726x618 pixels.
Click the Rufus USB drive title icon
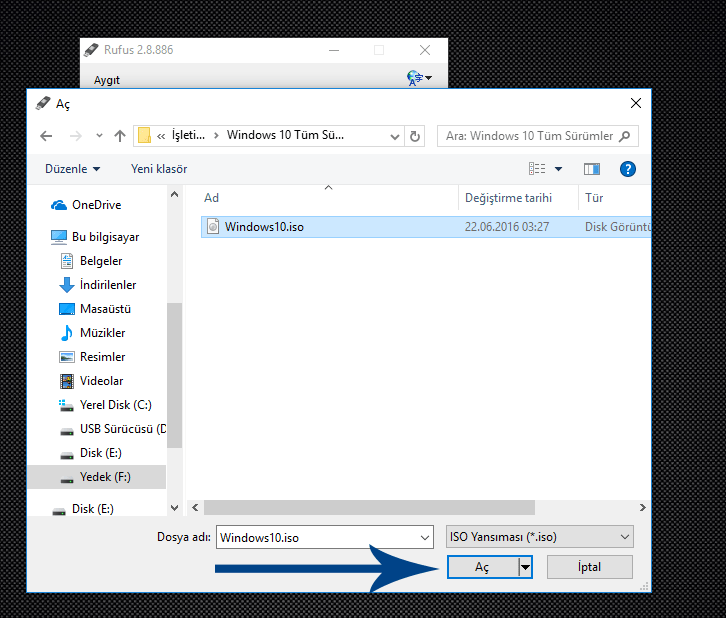pos(91,50)
